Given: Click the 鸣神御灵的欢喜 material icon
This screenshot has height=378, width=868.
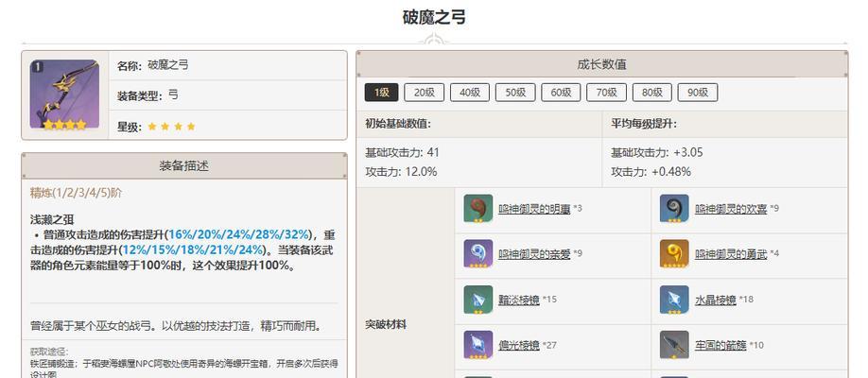Looking at the screenshot, I should (674, 208).
